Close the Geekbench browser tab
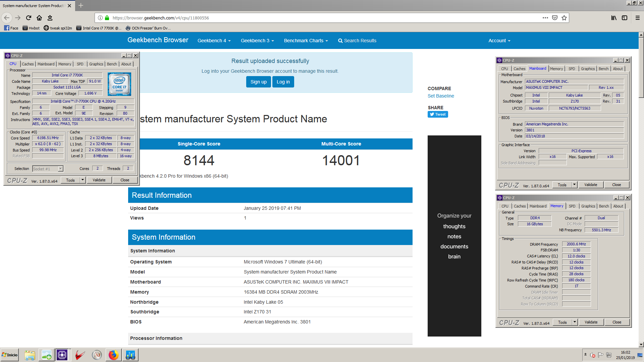644x362 pixels. (x=69, y=6)
